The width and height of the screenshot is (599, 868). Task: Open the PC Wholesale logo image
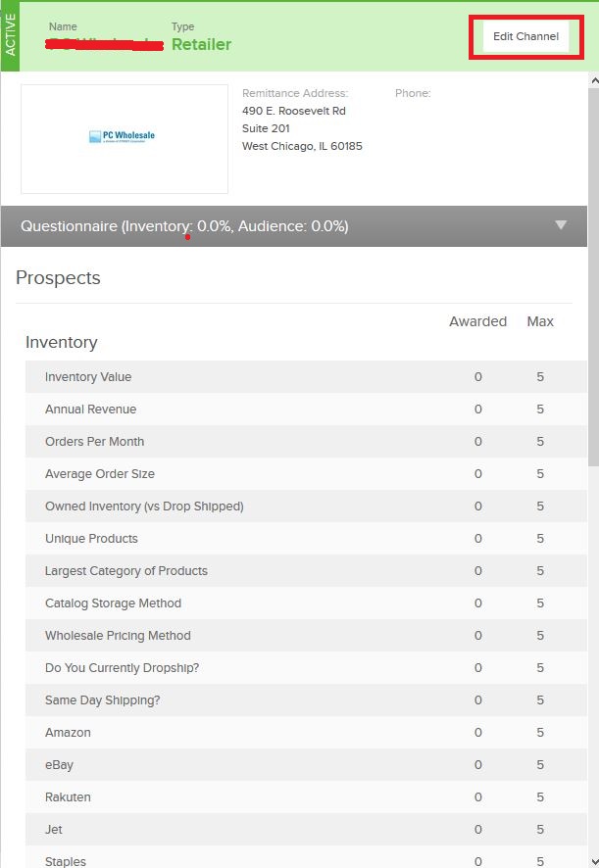click(x=125, y=139)
